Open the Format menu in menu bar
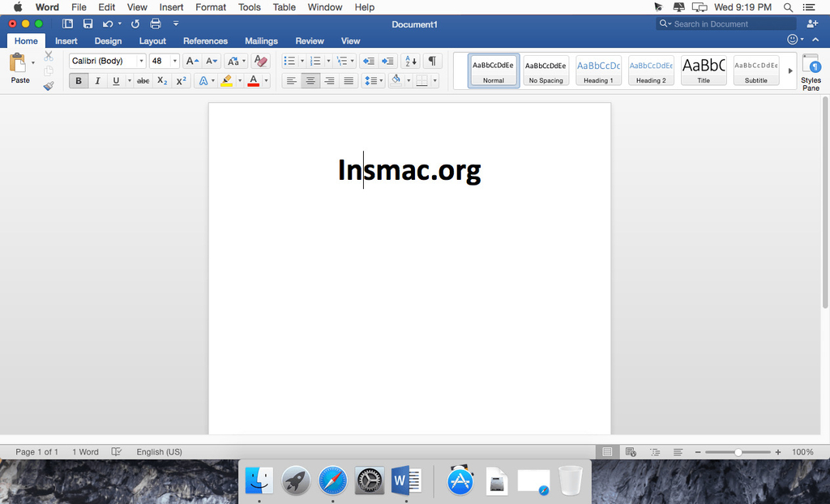Screen dimensions: 830x504 pyautogui.click(x=211, y=7)
